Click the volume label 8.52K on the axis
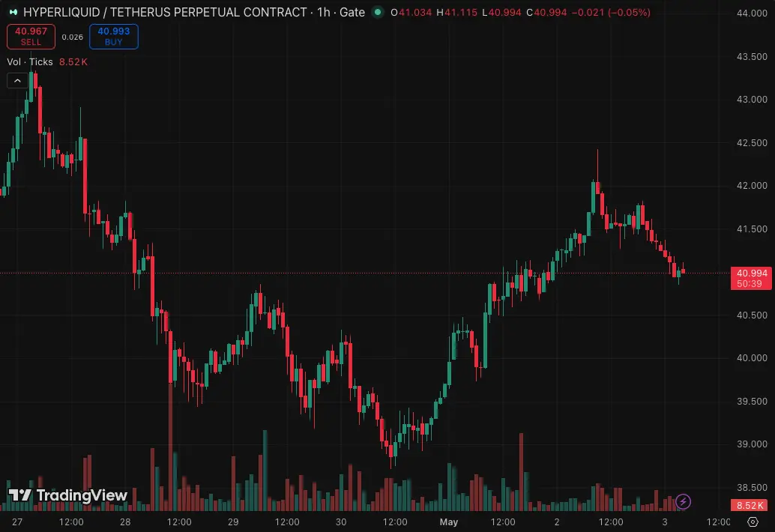This screenshot has width=775, height=532. pos(750,505)
